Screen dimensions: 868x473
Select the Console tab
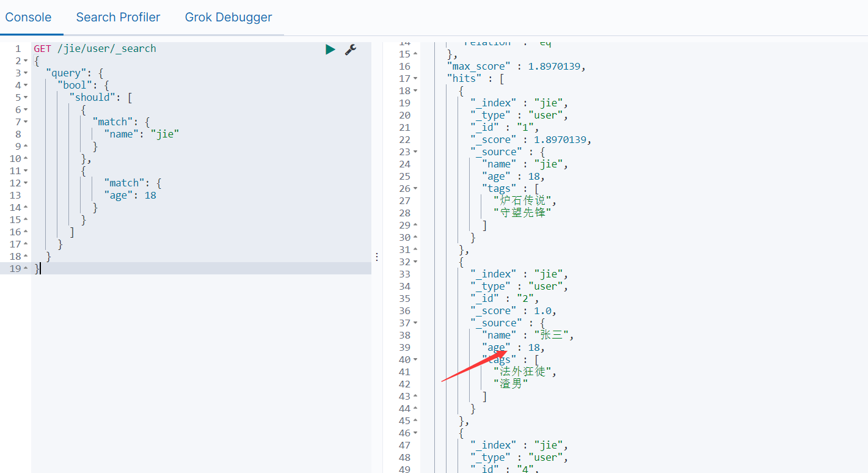28,17
